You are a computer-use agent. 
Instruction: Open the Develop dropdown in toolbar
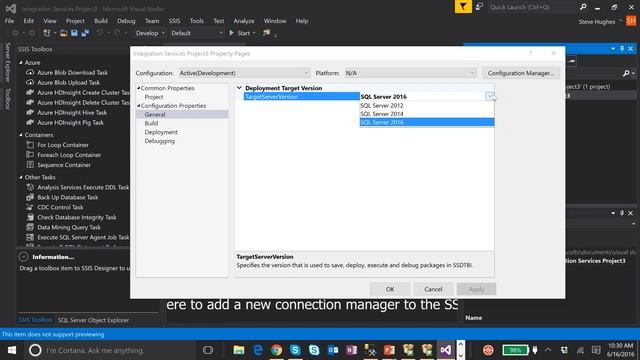150,33
